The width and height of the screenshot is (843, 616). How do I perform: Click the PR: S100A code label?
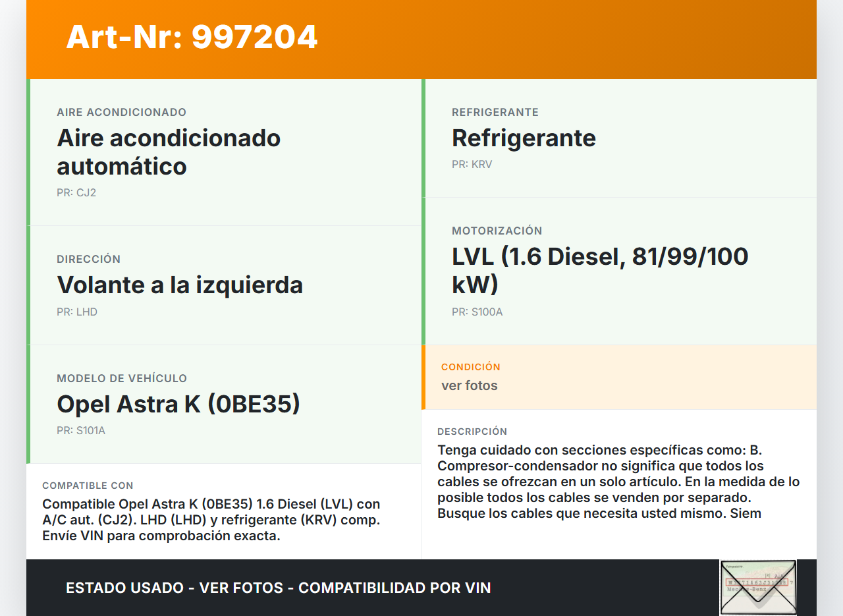(477, 312)
